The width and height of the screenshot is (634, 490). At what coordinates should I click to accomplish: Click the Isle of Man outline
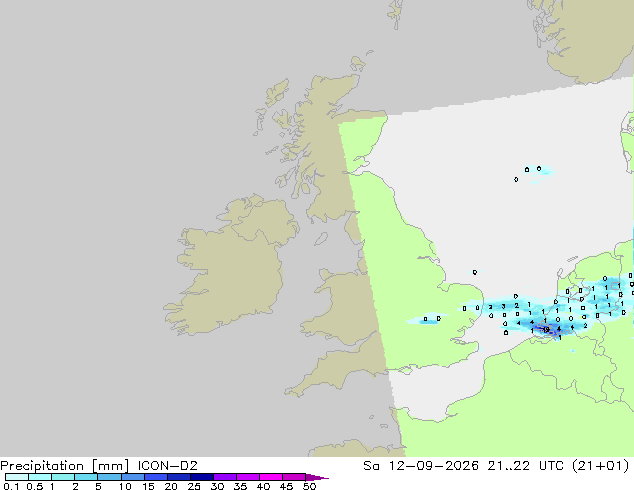click(321, 239)
